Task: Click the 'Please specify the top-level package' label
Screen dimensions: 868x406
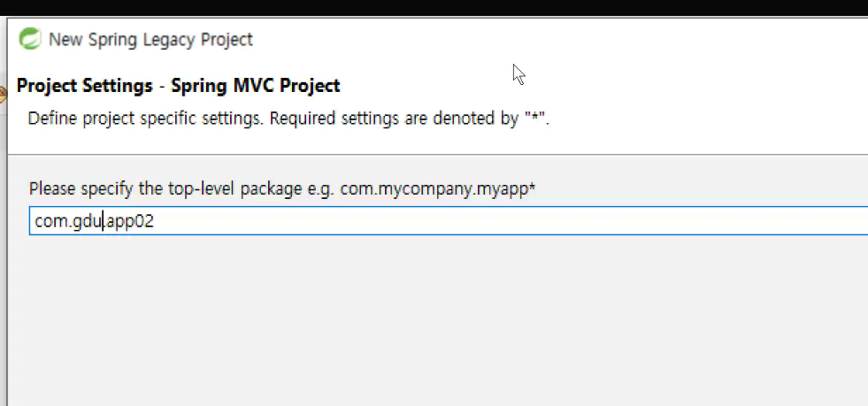Action: (162, 188)
